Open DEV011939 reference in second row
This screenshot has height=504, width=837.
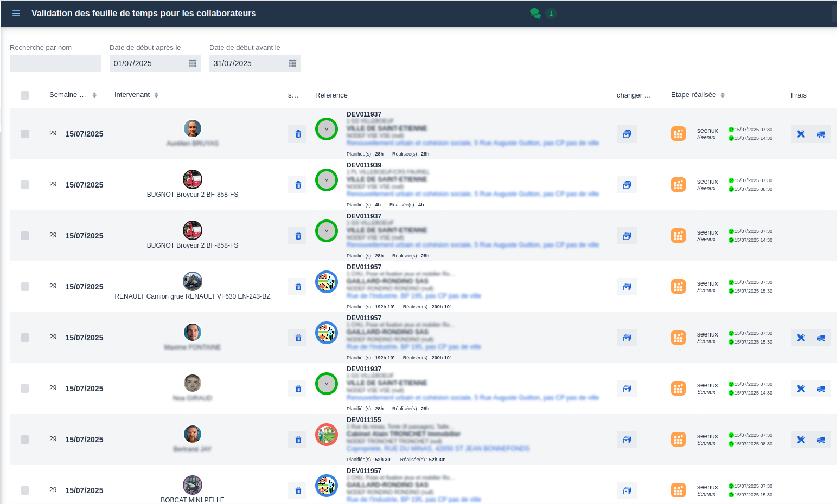(363, 165)
